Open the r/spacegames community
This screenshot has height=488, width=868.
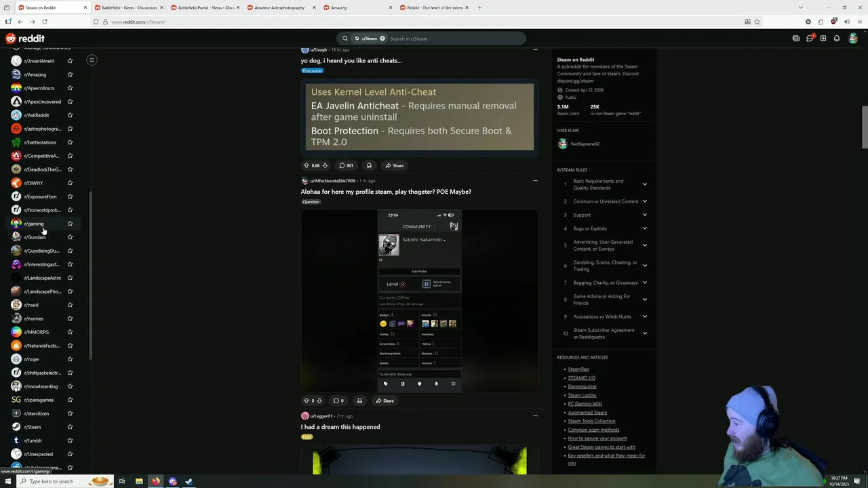click(x=39, y=400)
